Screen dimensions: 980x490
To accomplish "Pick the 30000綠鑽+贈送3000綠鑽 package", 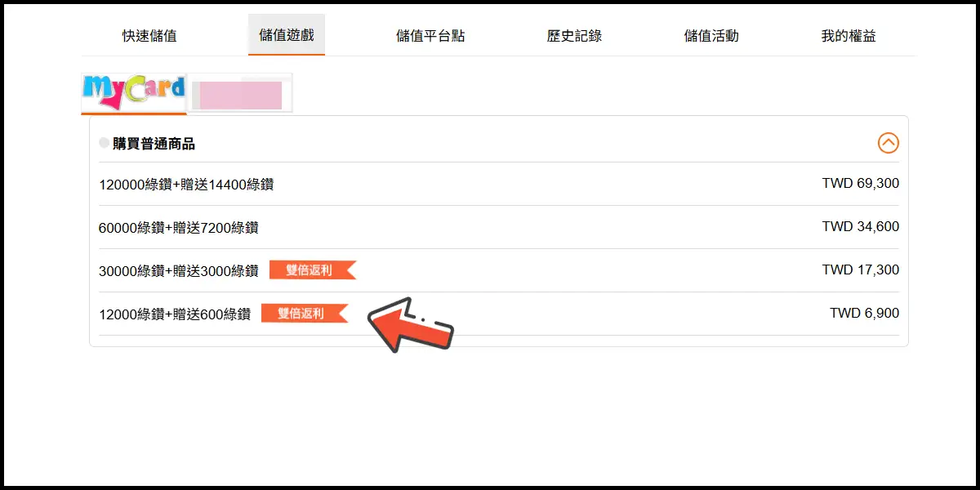I will click(499, 270).
